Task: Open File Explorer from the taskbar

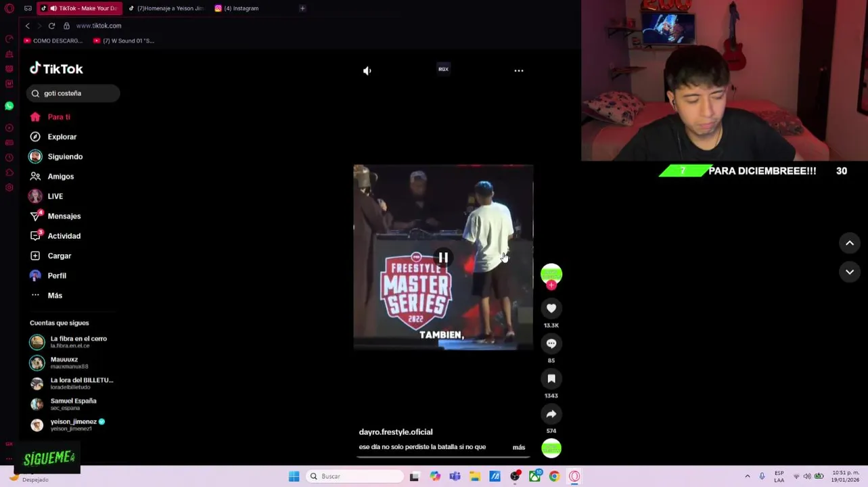Action: tap(475, 476)
